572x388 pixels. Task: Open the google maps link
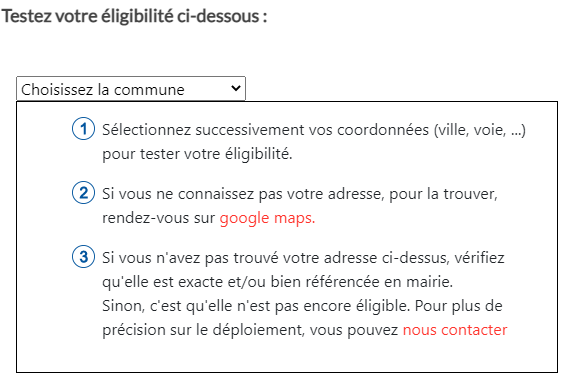pyautogui.click(x=267, y=218)
